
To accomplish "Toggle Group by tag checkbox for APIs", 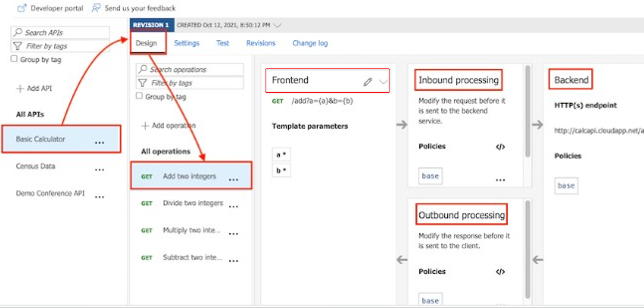I will point(14,59).
